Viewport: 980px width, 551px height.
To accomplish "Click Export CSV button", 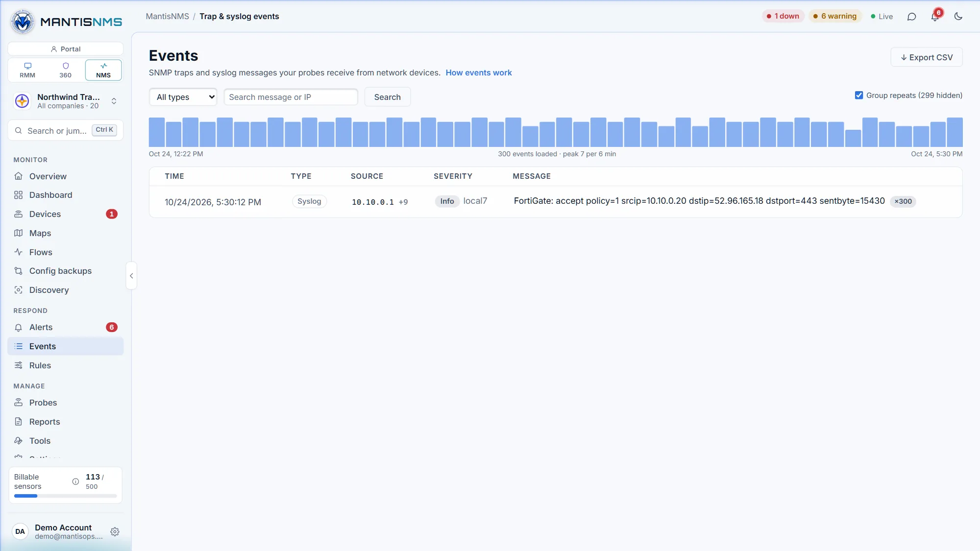I will (926, 57).
